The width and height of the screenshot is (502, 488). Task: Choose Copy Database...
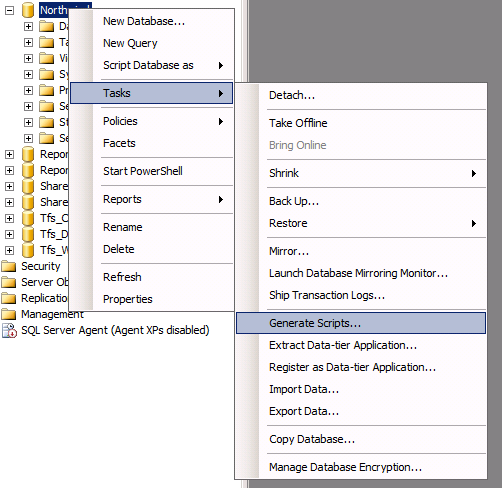[361, 439]
